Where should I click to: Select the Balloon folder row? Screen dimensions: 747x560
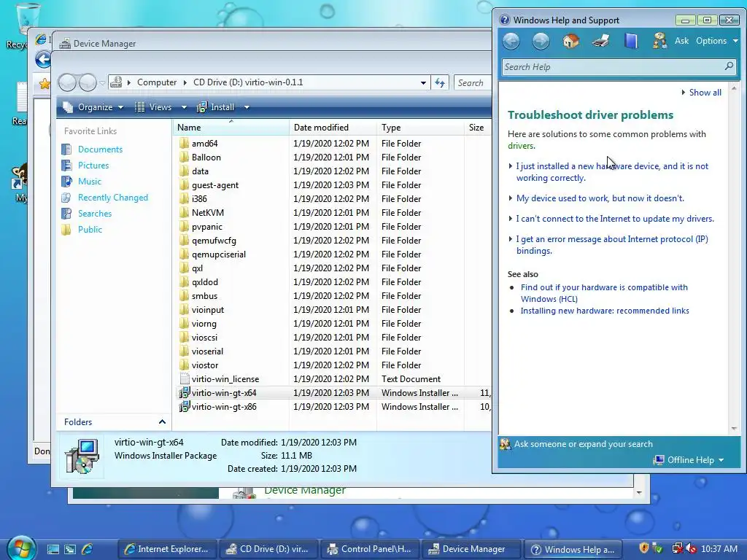(332, 157)
